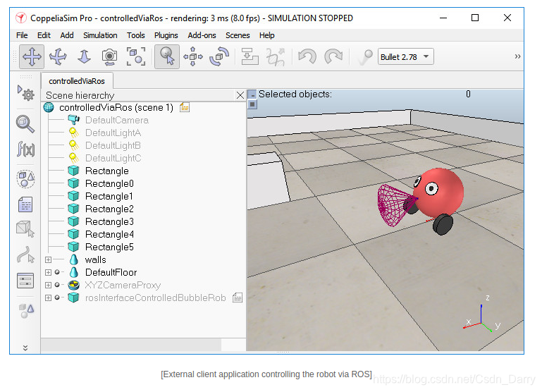
Task: Expand the DefaultFloor tree node
Action: (49, 272)
